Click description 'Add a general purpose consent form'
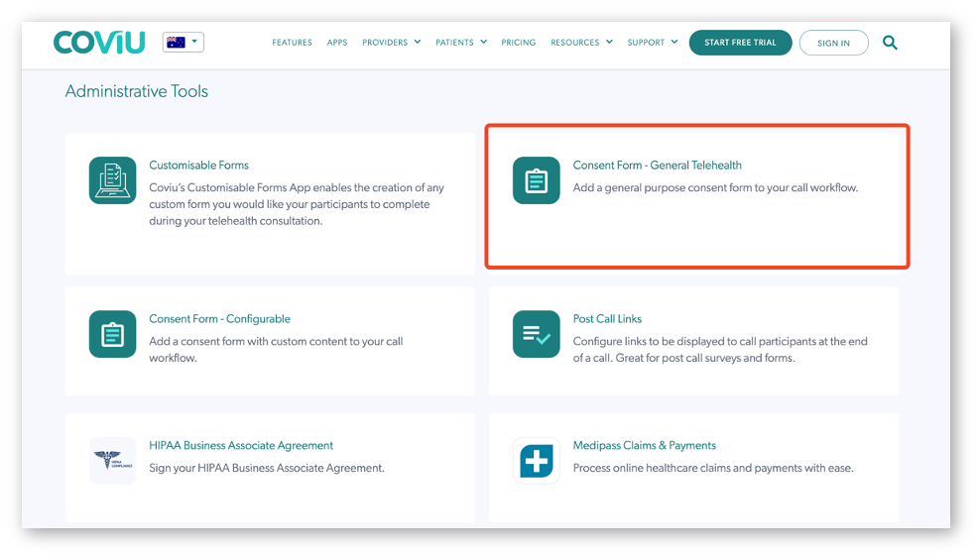This screenshot has height=559, width=980. (x=715, y=187)
